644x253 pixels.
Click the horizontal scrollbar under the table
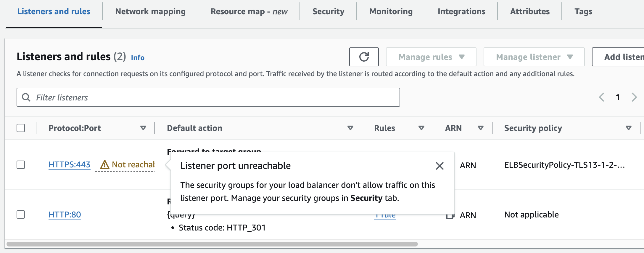point(212,244)
